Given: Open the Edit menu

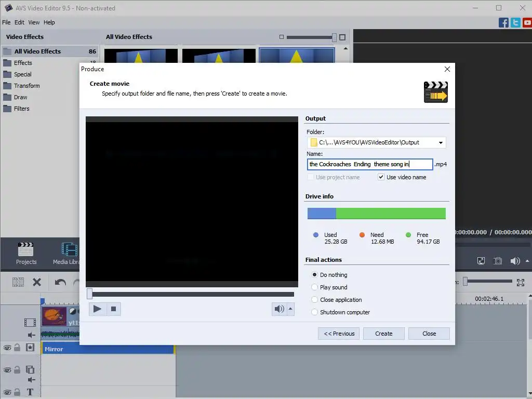Looking at the screenshot, I should coord(19,22).
